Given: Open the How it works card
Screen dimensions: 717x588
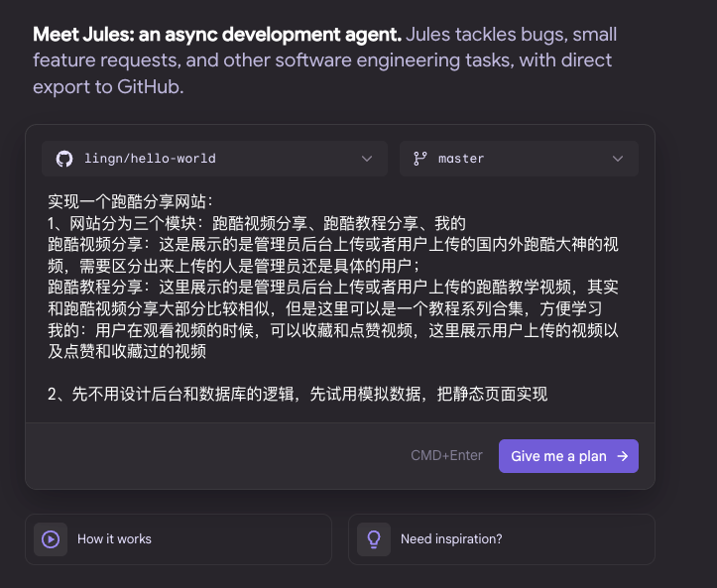Looking at the screenshot, I should pyautogui.click(x=179, y=539).
